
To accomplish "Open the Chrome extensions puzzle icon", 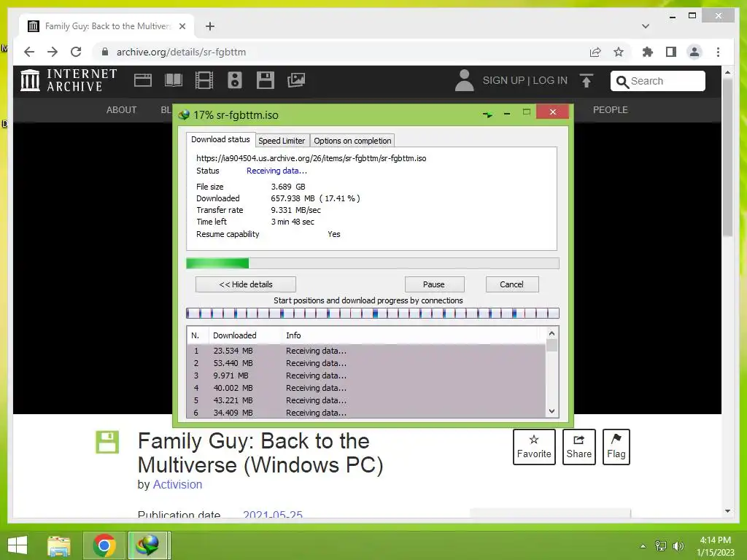I will [648, 52].
